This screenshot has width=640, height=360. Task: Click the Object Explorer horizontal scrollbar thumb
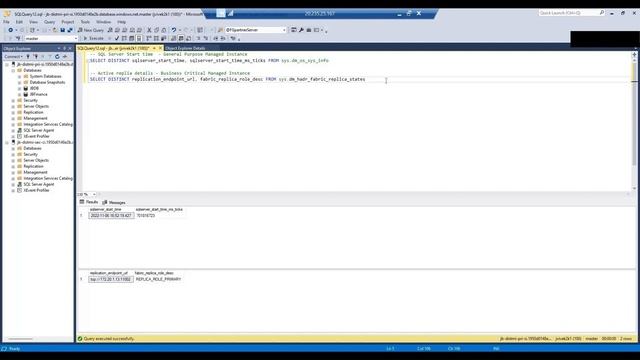click(20, 339)
